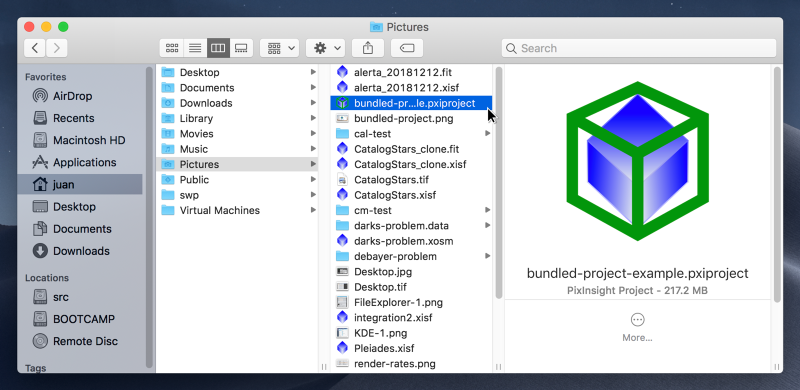Select Desktop.jpg file
Screen dimensions: 800x390
[411, 272]
